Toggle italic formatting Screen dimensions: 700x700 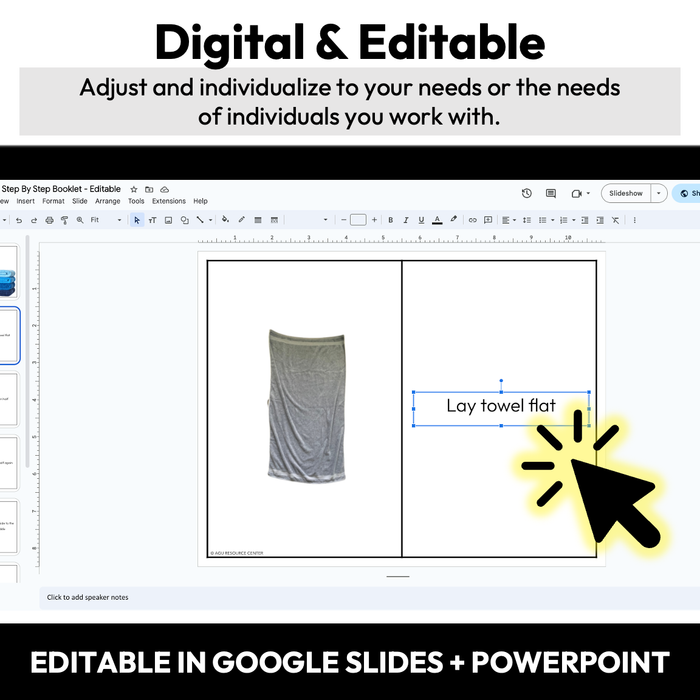point(405,220)
